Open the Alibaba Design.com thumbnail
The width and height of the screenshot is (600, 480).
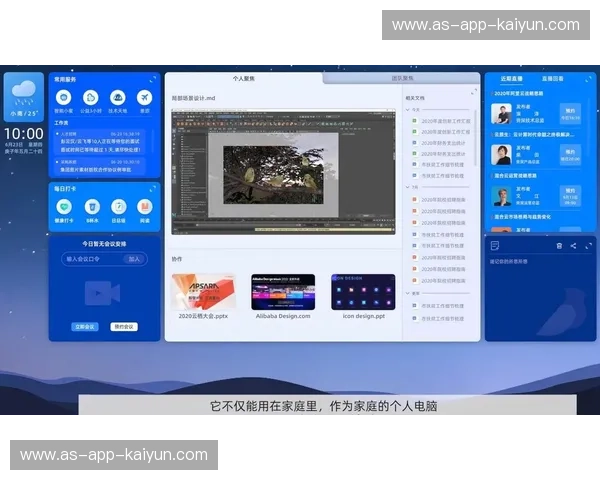283,292
